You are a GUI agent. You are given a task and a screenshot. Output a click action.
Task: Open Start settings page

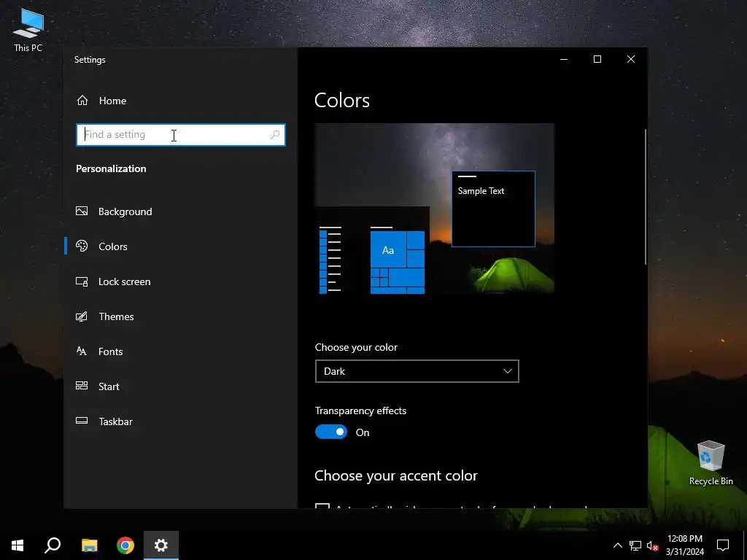coord(181,386)
